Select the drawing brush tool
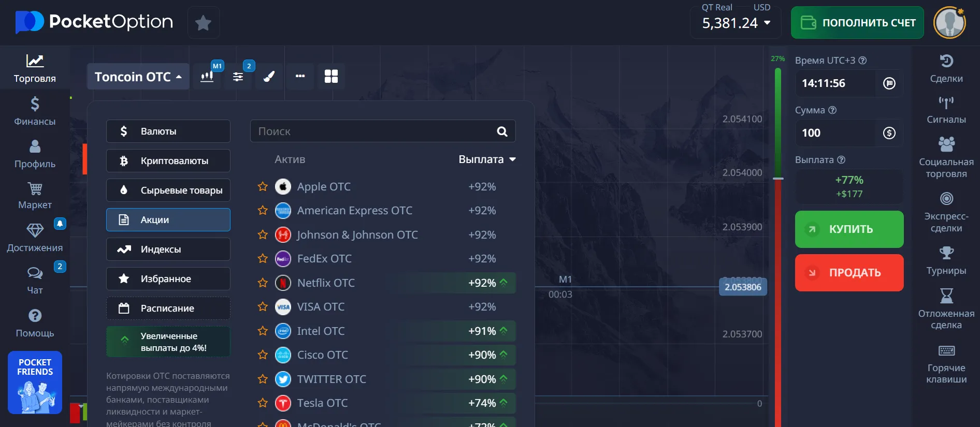The height and width of the screenshot is (427, 980). tap(269, 77)
